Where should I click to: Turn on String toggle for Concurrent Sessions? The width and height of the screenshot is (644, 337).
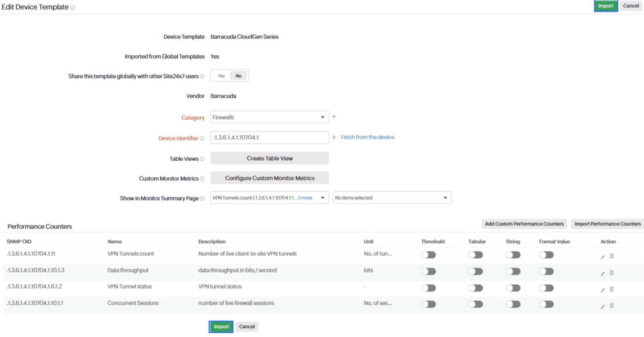pos(513,304)
